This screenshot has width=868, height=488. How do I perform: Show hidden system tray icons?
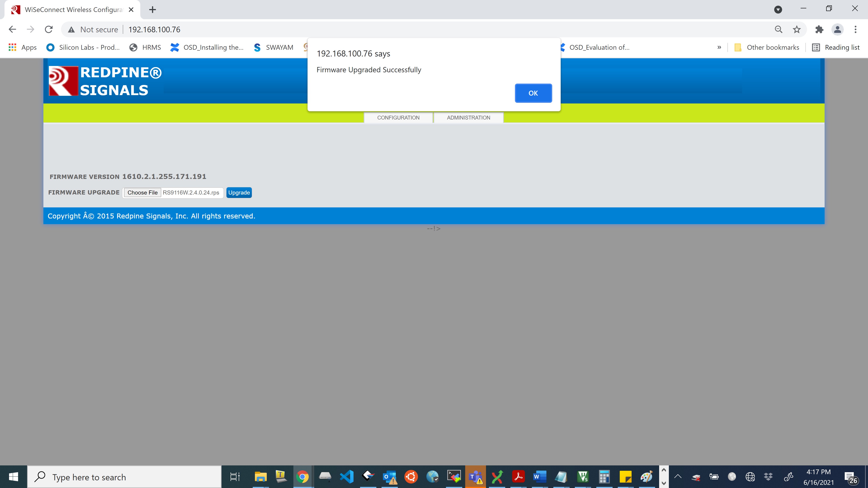[x=678, y=476]
